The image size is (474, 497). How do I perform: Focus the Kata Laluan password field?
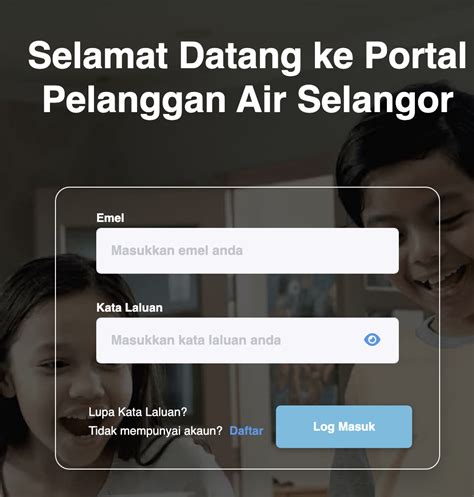coord(247,340)
